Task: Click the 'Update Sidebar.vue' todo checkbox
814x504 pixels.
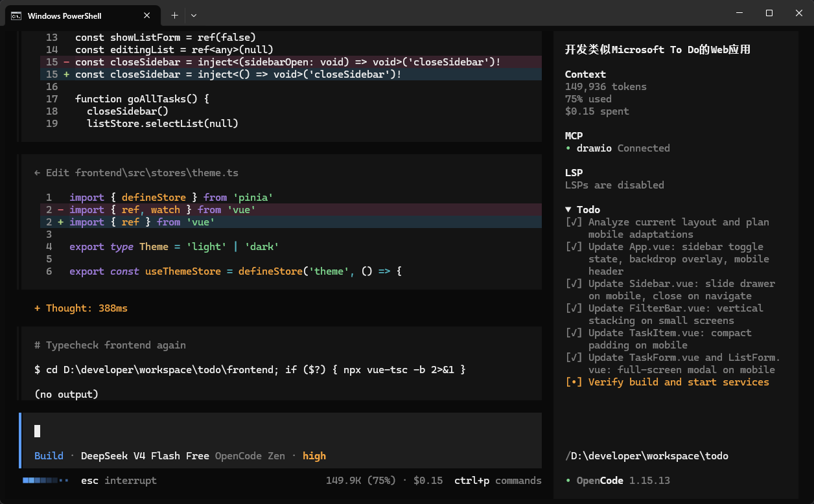Action: (574, 284)
